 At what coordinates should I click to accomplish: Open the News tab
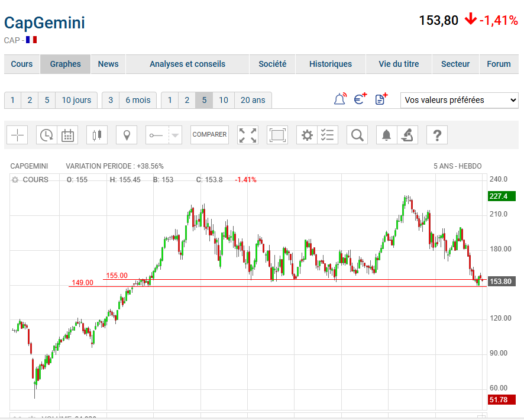coord(108,64)
